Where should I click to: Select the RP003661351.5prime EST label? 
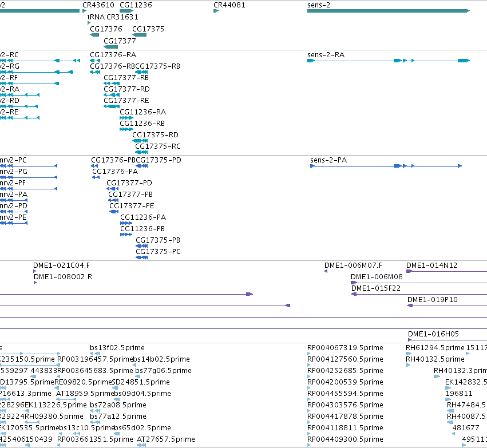95,439
